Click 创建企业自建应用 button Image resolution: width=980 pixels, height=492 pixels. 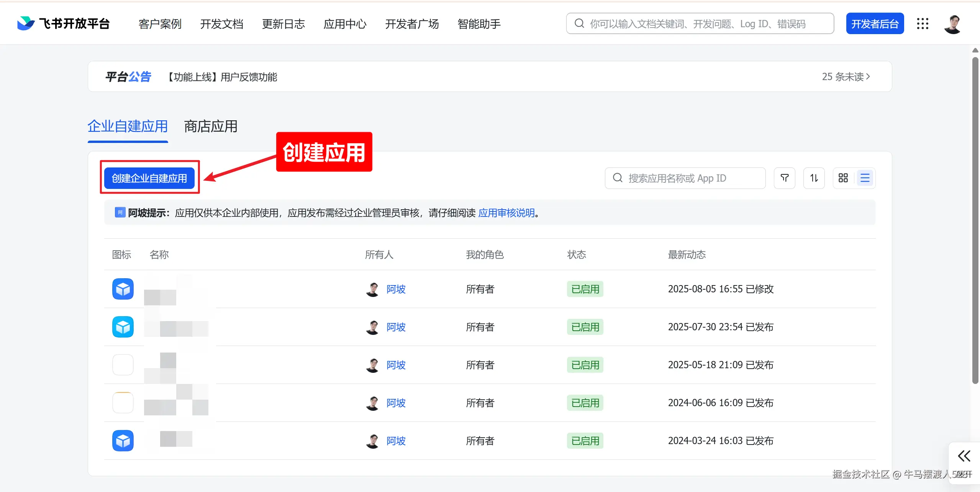click(x=149, y=178)
